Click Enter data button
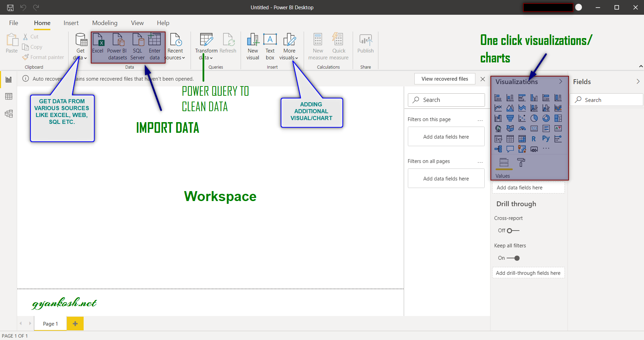This screenshot has height=340, width=644. tap(155, 47)
